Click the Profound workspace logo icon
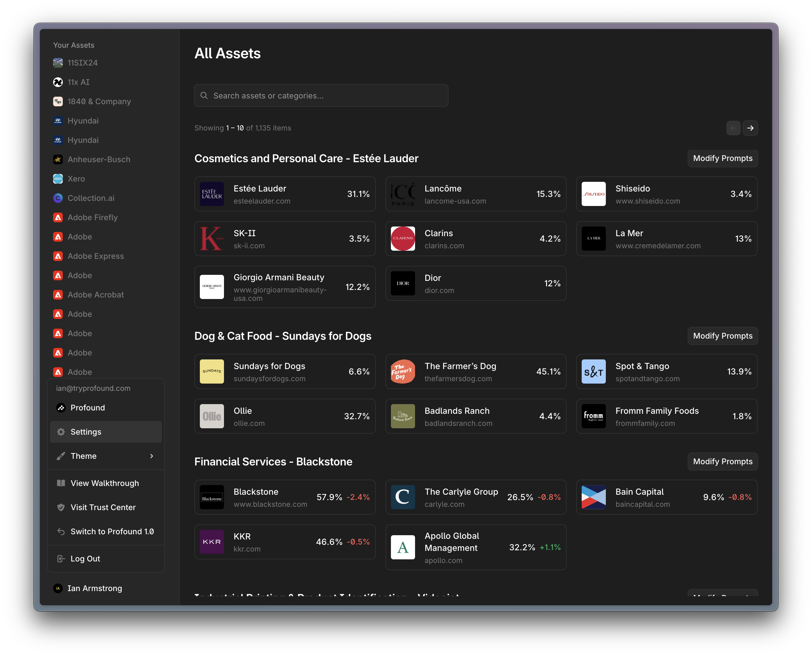This screenshot has height=656, width=812. [61, 407]
